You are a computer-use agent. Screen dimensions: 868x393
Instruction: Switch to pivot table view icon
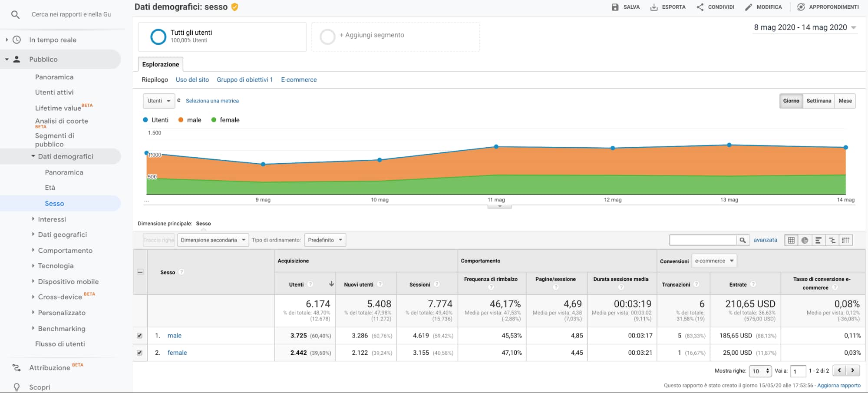pyautogui.click(x=845, y=240)
